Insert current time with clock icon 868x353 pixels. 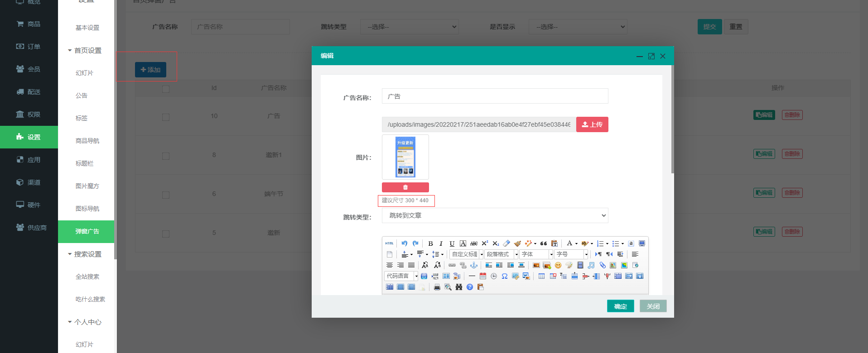click(494, 276)
